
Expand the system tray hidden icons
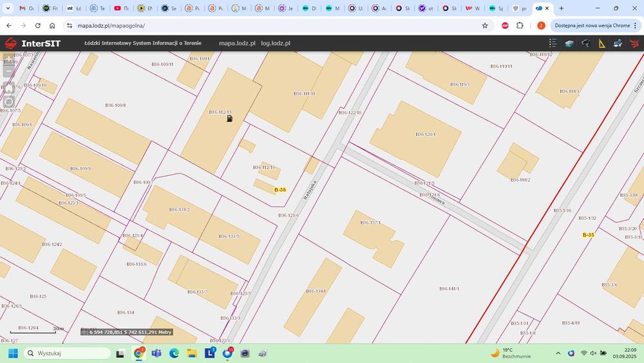[x=558, y=353]
